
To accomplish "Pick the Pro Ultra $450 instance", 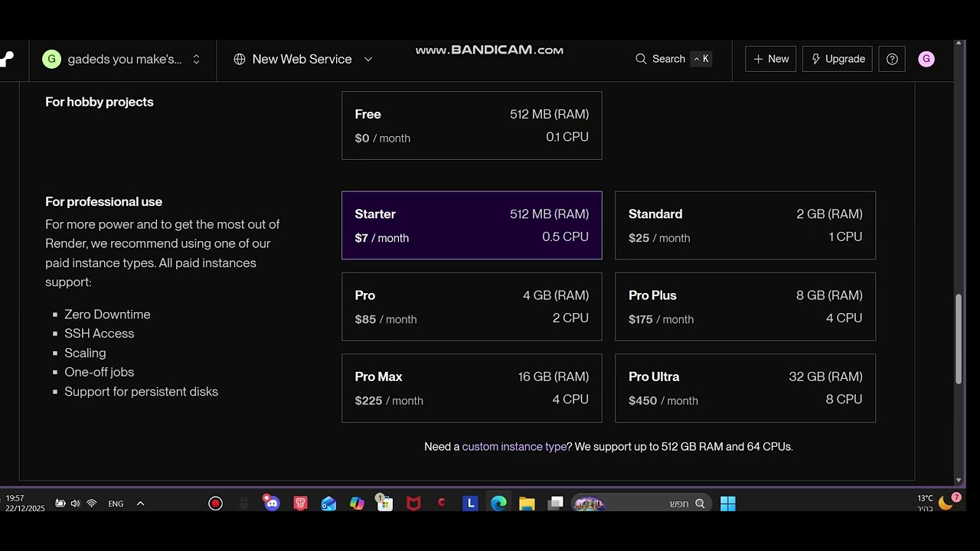I will (745, 388).
